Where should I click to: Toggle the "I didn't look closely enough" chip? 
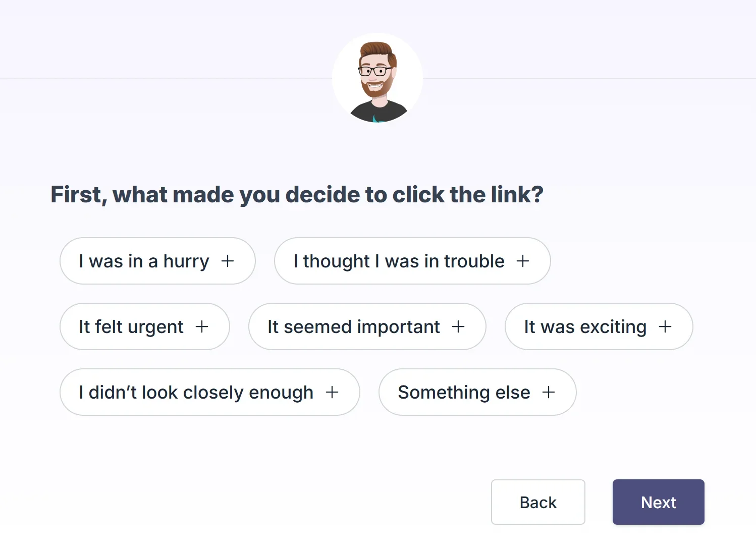pyautogui.click(x=196, y=392)
